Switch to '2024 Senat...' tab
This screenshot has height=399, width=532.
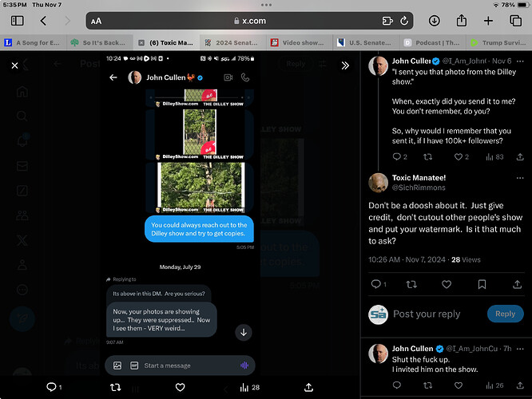click(x=232, y=43)
